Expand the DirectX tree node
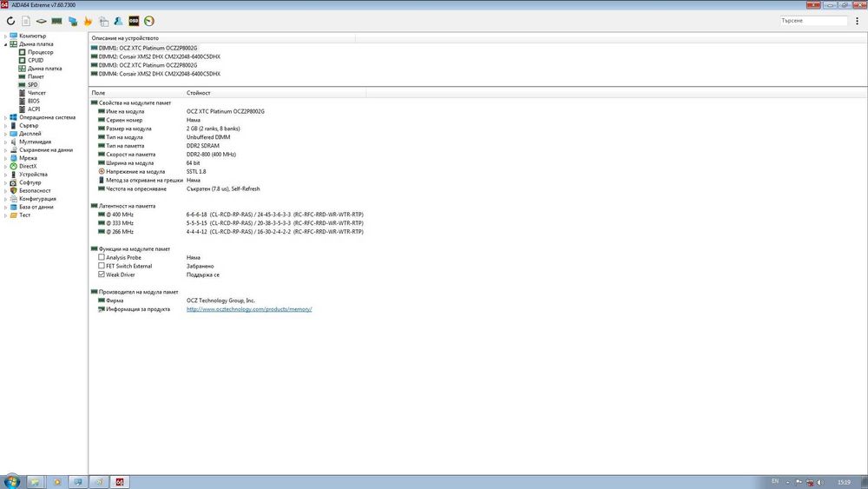This screenshot has height=489, width=868. pos(5,166)
